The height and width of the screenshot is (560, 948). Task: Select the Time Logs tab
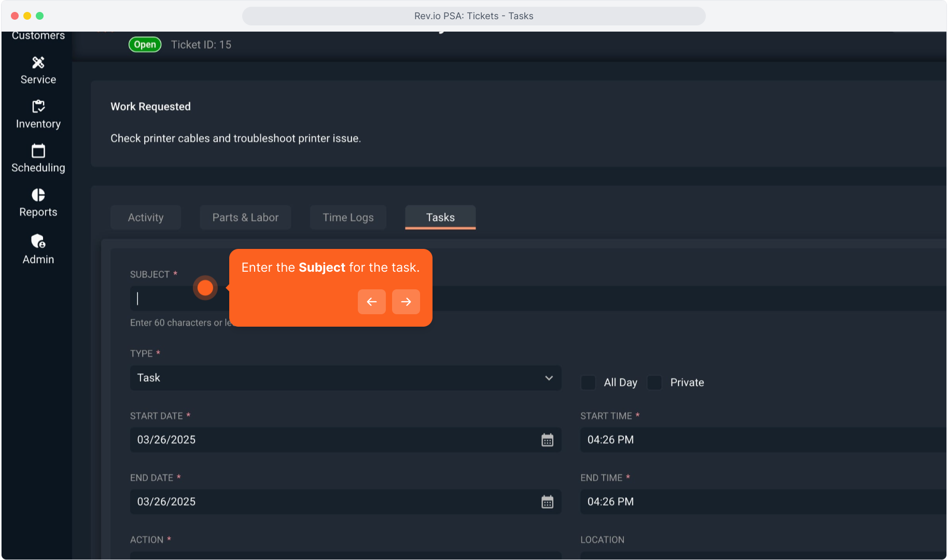click(348, 218)
